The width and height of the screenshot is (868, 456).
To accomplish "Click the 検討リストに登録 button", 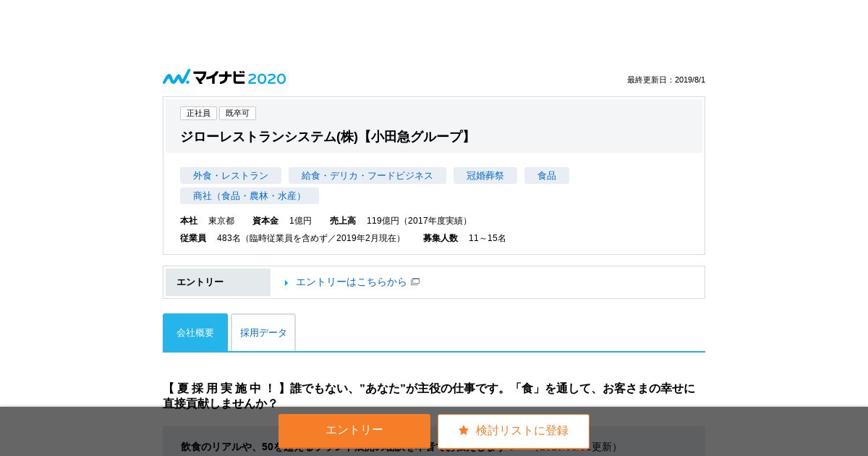I will [514, 431].
